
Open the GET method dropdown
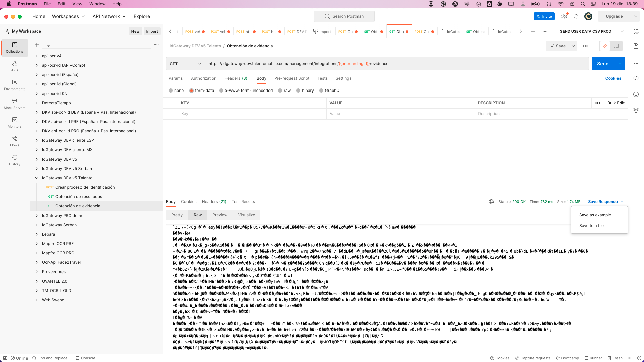coord(185,64)
